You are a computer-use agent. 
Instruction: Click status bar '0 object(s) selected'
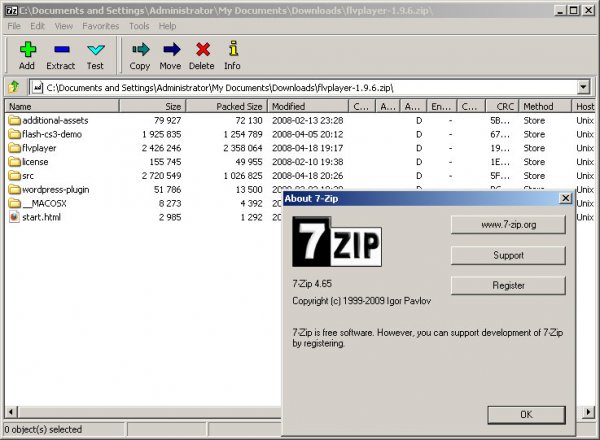43,429
